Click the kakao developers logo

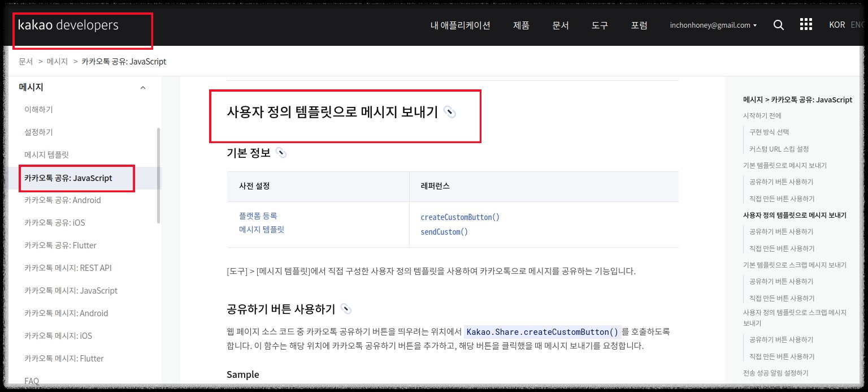point(68,25)
